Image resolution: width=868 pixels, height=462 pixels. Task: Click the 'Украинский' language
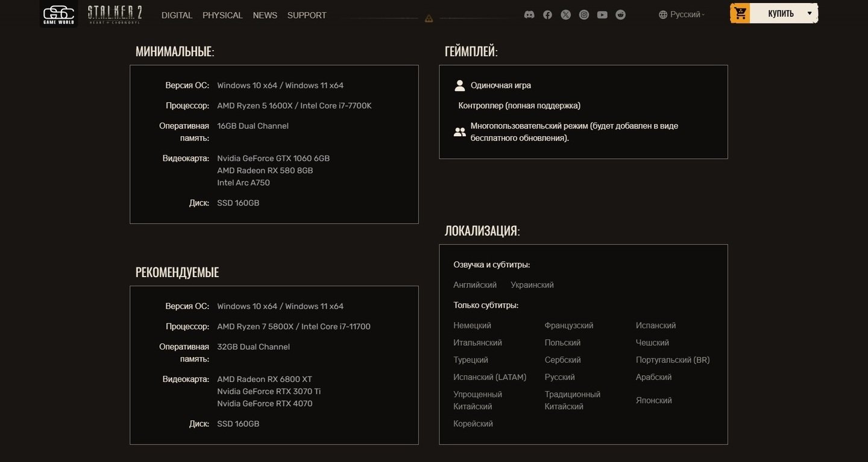point(532,285)
